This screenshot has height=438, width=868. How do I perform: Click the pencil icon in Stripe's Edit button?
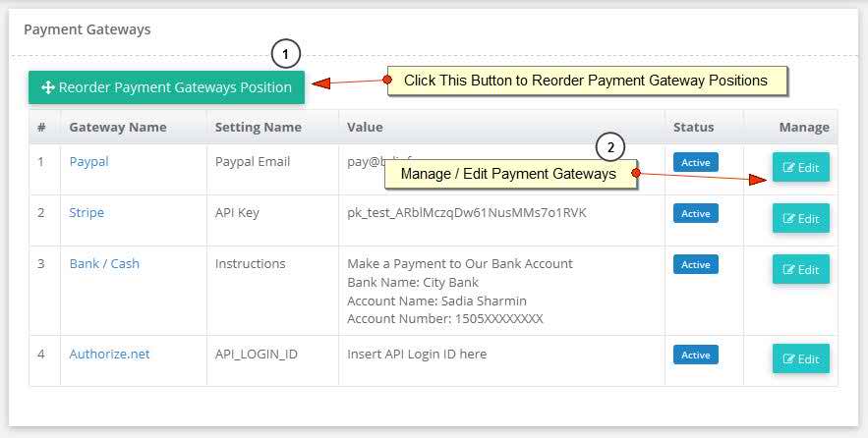(x=788, y=218)
